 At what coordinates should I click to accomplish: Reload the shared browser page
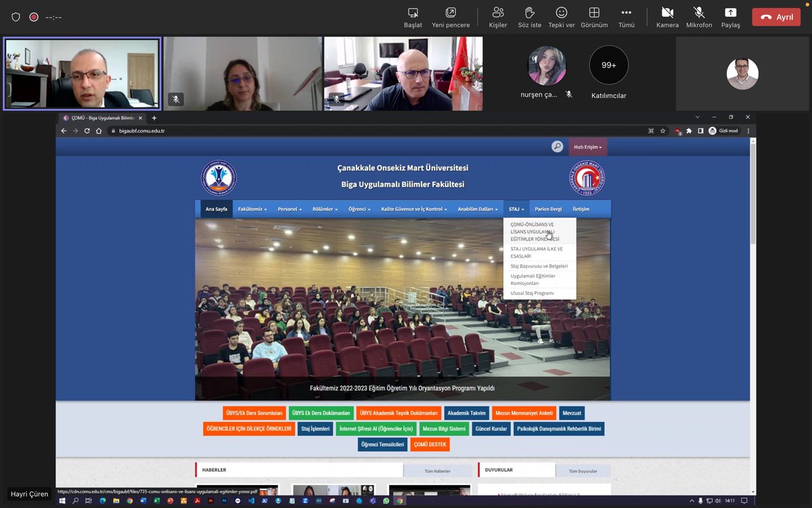click(87, 131)
